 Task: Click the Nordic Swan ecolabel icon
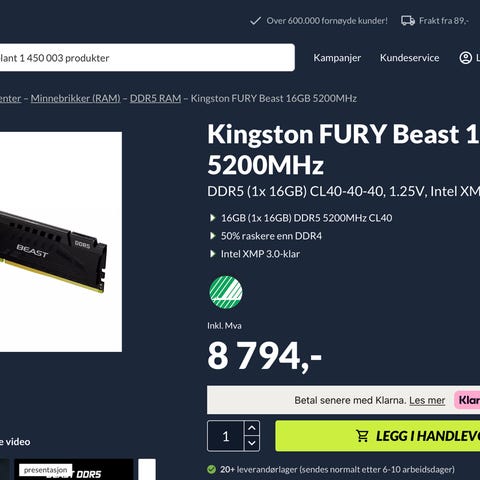click(226, 292)
